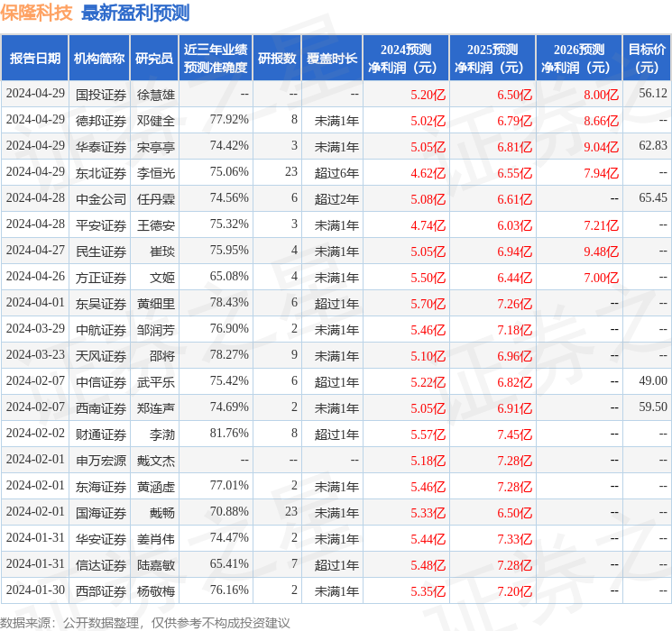Select the 德邦证券 institution cell
The image size is (672, 631).
tap(101, 121)
